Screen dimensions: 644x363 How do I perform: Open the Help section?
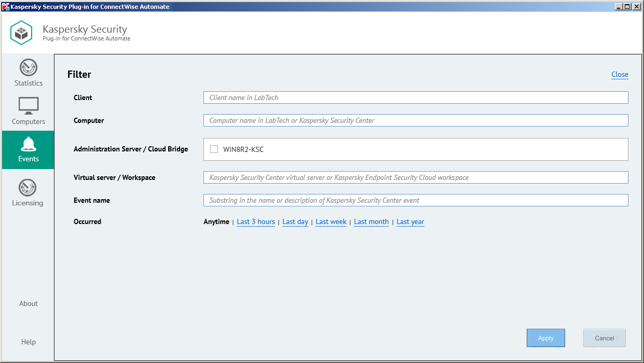coord(29,342)
